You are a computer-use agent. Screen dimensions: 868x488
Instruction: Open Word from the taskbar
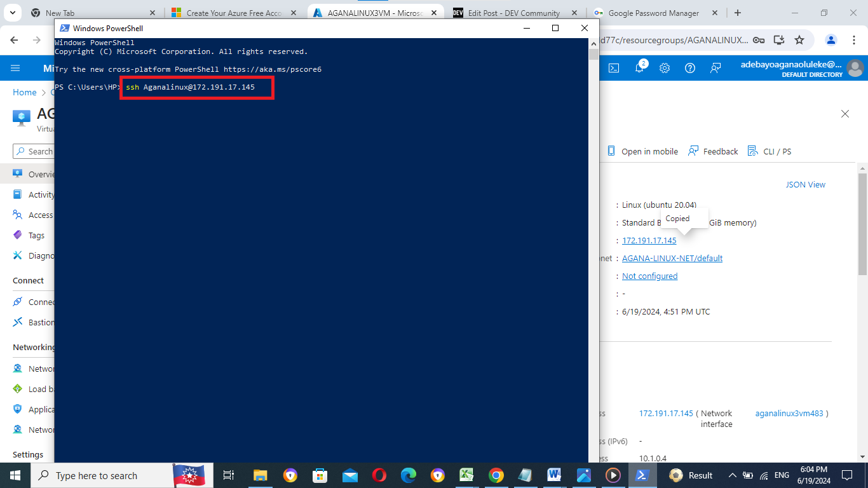tap(554, 475)
